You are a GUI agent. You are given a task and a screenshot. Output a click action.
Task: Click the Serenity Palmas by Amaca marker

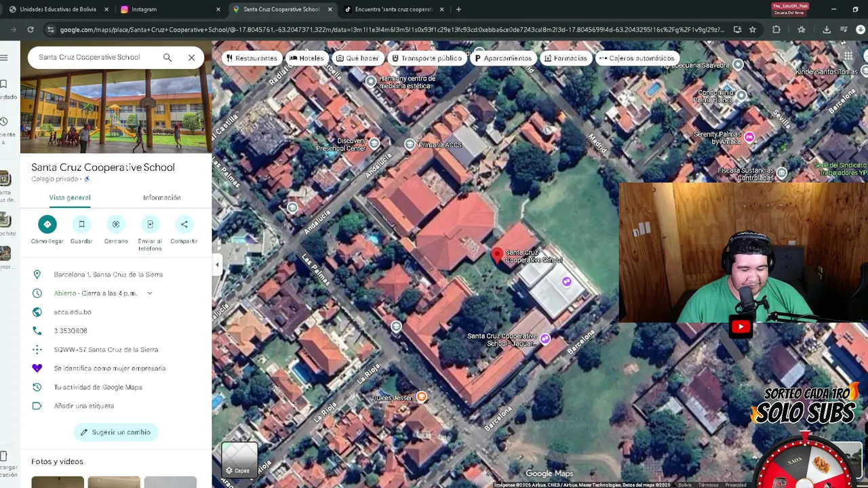click(749, 137)
